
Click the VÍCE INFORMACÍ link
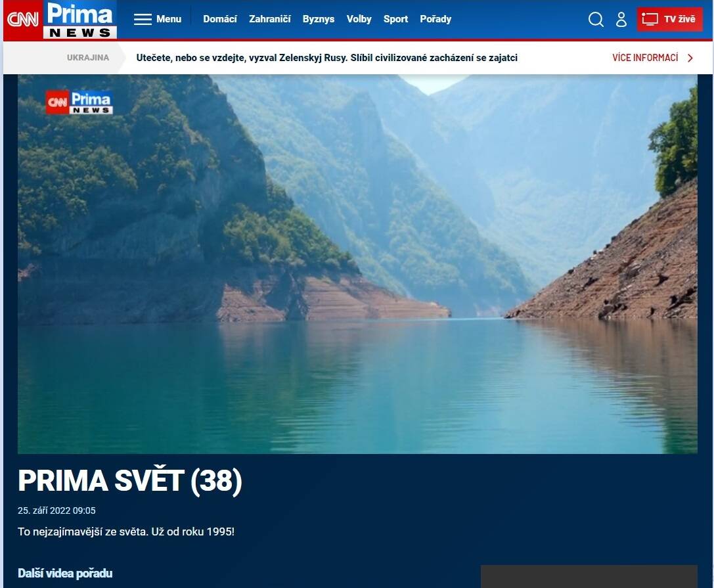point(645,58)
